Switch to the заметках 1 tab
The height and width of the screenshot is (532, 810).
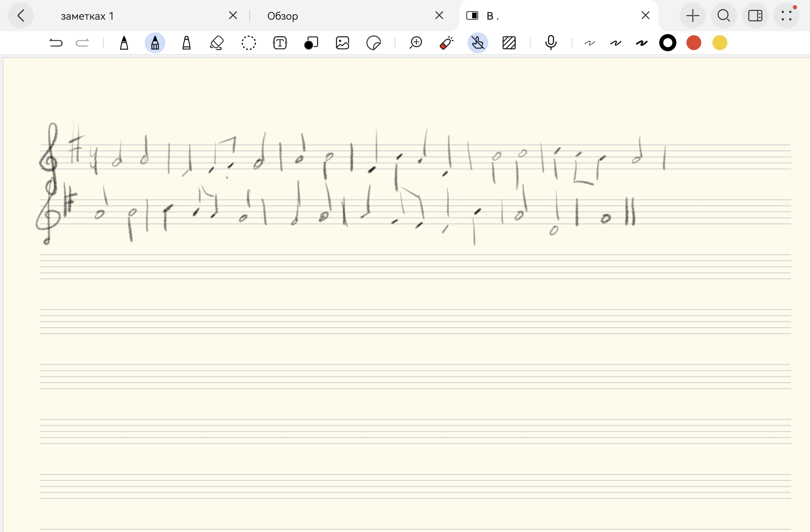coord(87,16)
